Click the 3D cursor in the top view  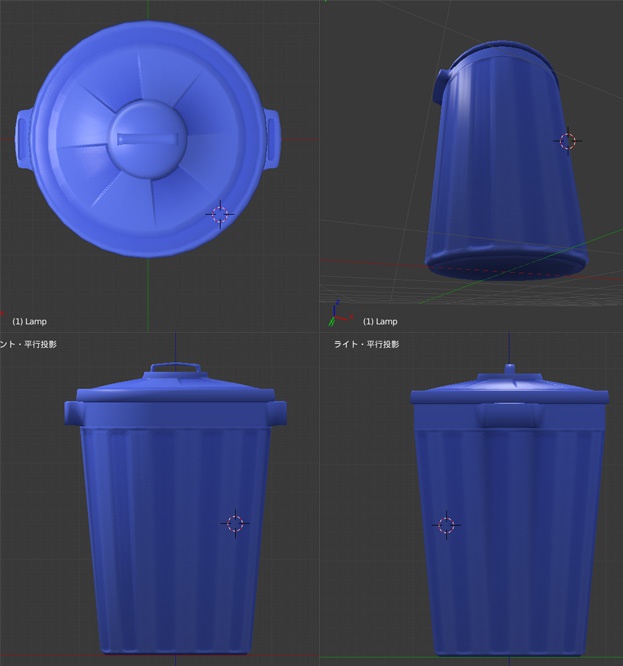click(x=220, y=214)
